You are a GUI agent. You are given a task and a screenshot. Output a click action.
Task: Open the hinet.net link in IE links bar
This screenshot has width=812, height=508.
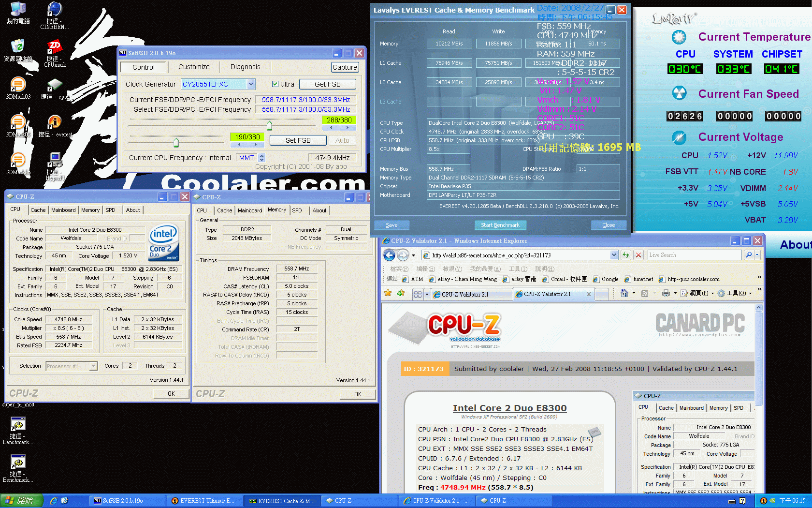tap(638, 279)
